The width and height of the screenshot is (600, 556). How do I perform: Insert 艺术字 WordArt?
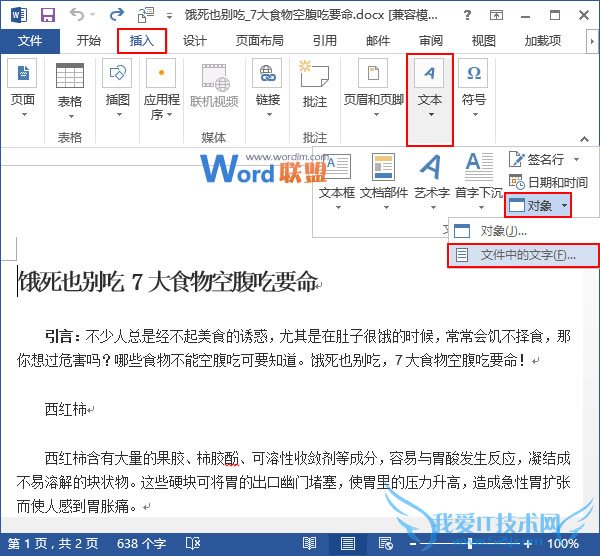pos(432,181)
